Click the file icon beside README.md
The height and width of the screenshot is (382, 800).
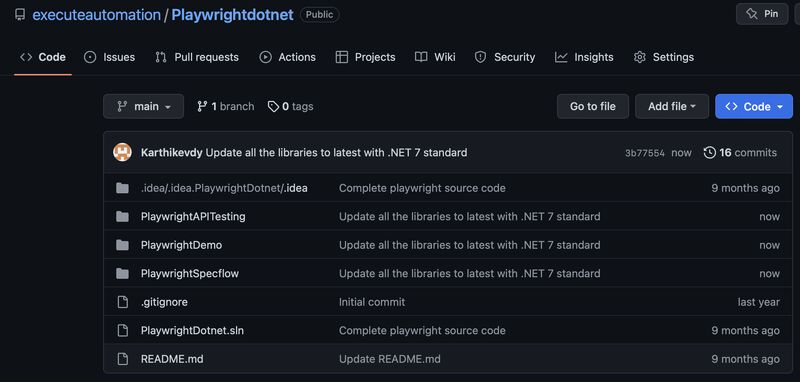(122, 359)
